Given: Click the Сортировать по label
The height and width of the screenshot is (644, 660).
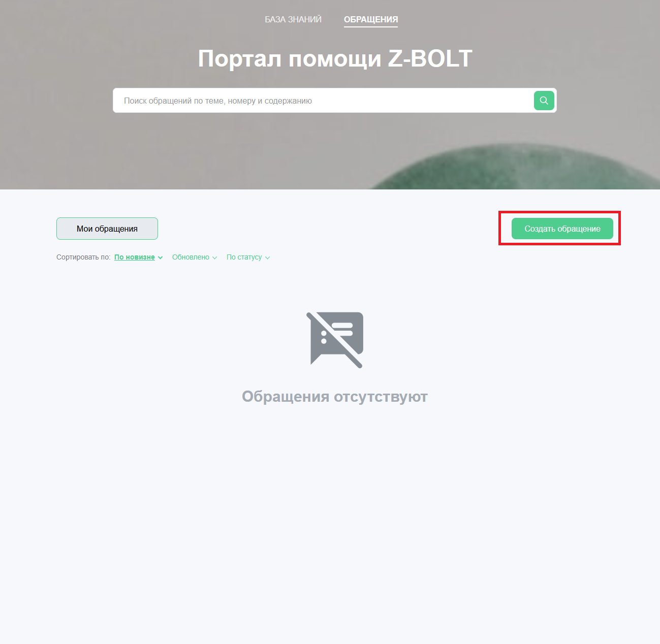Looking at the screenshot, I should click(83, 257).
